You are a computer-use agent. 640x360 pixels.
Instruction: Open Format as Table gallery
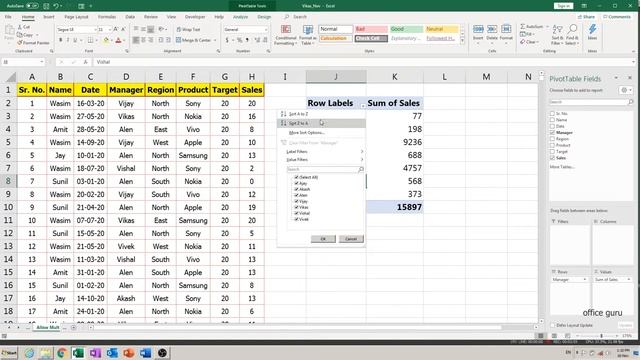point(307,35)
